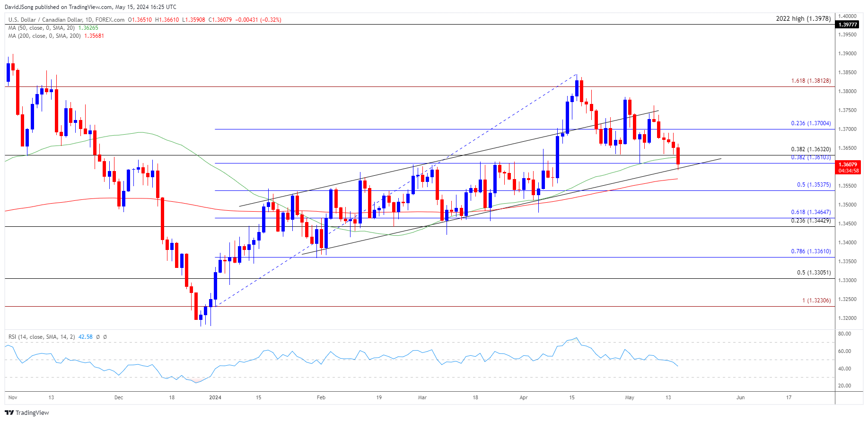Click the 2024 date axis label

click(x=215, y=398)
